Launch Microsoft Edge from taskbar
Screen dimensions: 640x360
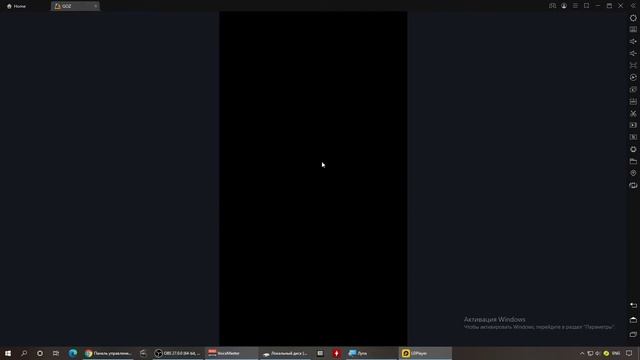[x=73, y=353]
